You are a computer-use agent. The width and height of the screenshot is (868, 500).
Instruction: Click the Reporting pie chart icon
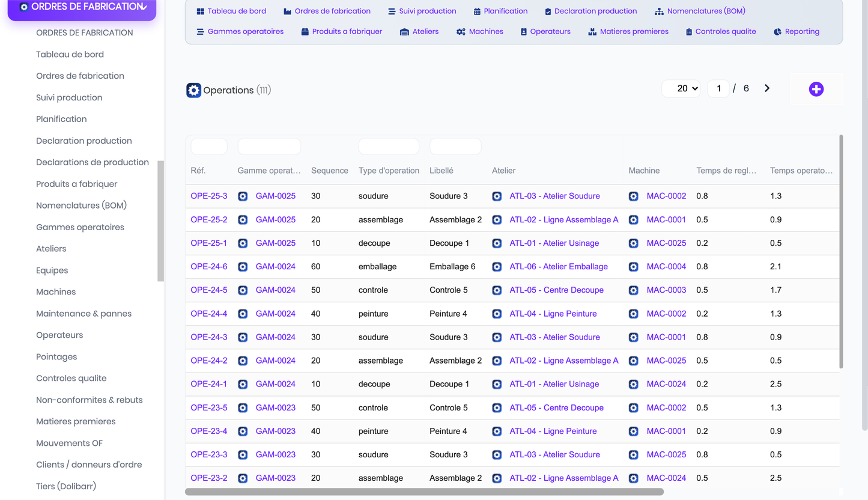point(777,32)
